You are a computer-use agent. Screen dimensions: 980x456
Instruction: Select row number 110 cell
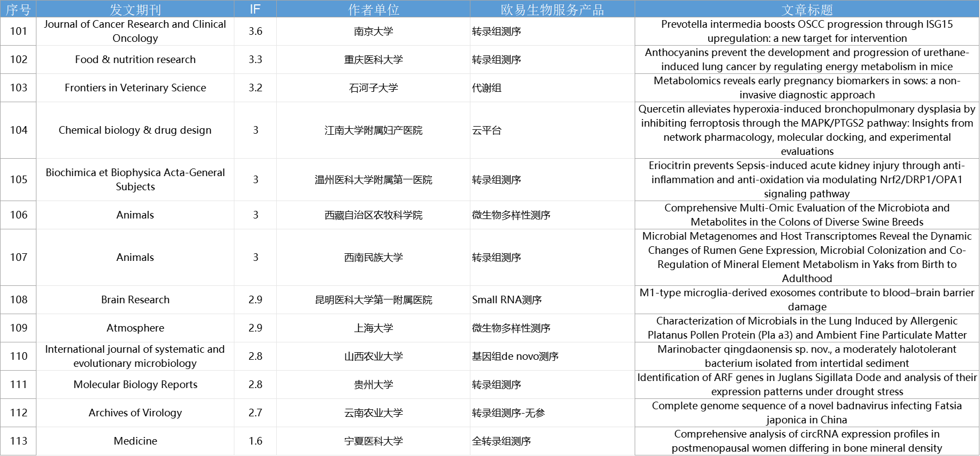pyautogui.click(x=18, y=357)
